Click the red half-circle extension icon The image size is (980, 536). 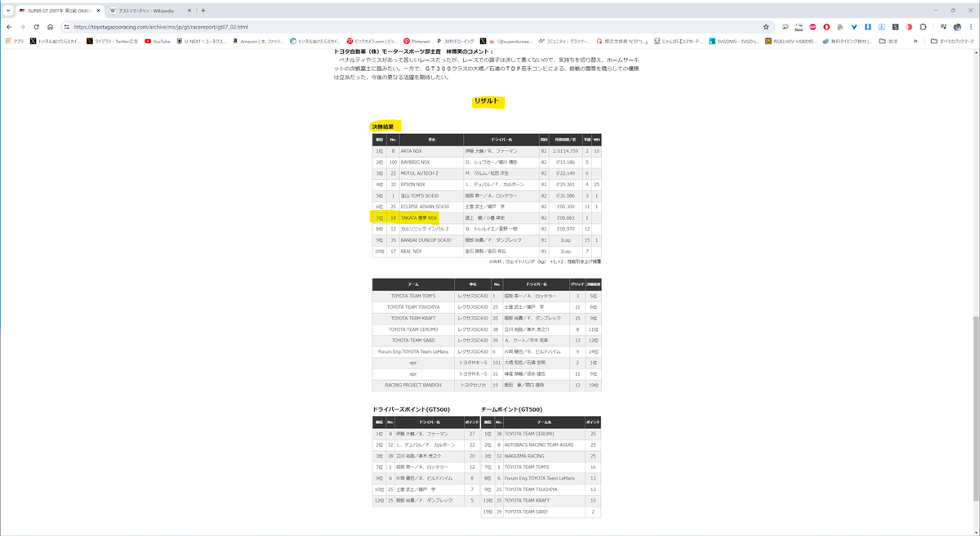pyautogui.click(x=909, y=26)
